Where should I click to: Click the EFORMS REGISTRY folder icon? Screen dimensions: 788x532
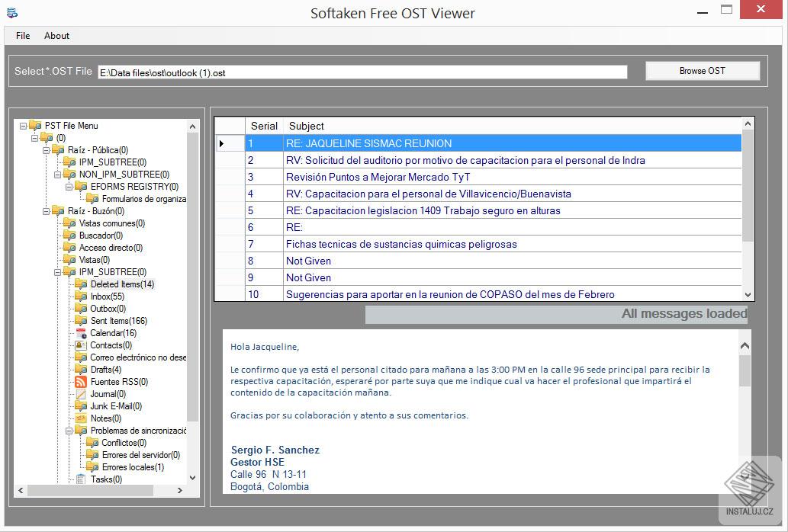[81, 187]
